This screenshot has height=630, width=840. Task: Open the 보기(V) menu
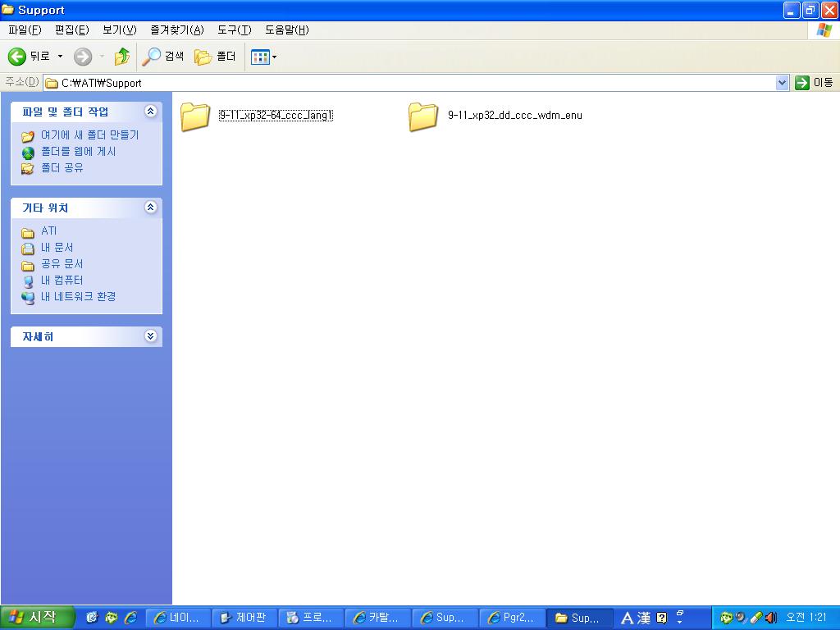pyautogui.click(x=120, y=30)
